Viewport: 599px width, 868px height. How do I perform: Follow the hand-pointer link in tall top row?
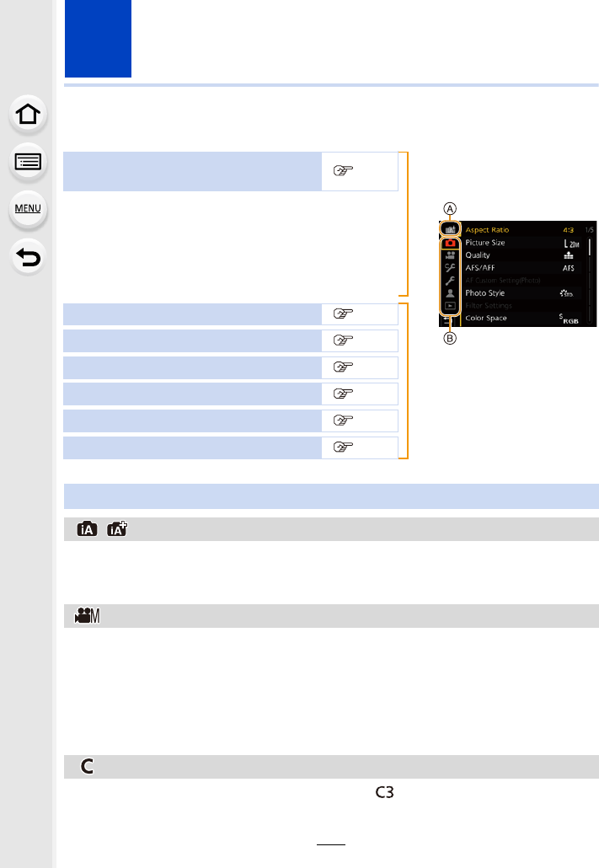pos(343,170)
